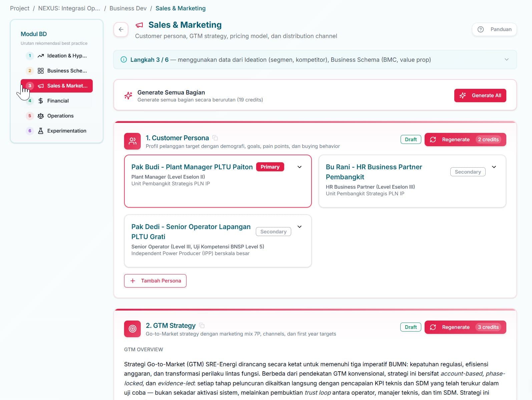This screenshot has height=400, width=532.
Task: Copy the Customer Persona section icon
Action: pyautogui.click(x=215, y=138)
